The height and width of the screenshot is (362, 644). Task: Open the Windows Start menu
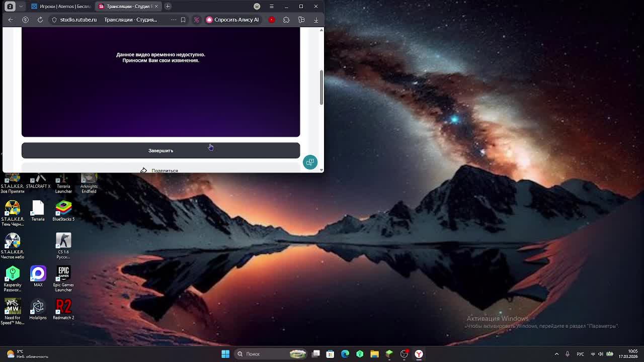tap(225, 354)
